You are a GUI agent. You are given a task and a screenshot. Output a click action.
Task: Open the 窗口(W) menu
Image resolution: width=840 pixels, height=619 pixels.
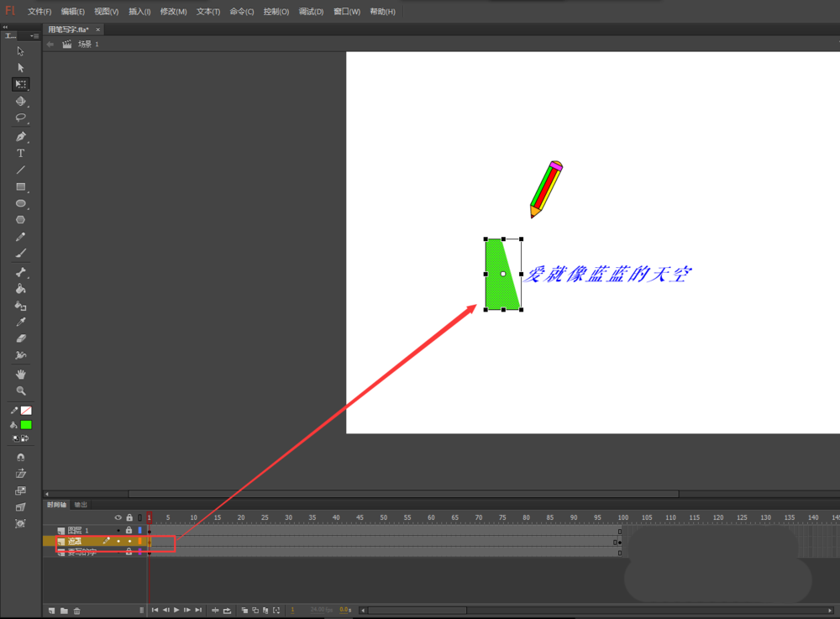(347, 12)
